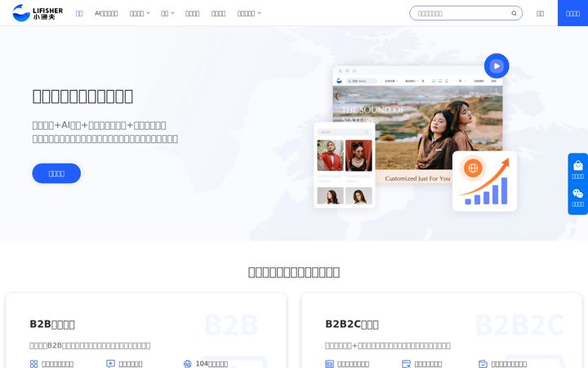The height and width of the screenshot is (368, 588).
Task: Click the first feature icon in B2B2C card
Action: tap(329, 364)
